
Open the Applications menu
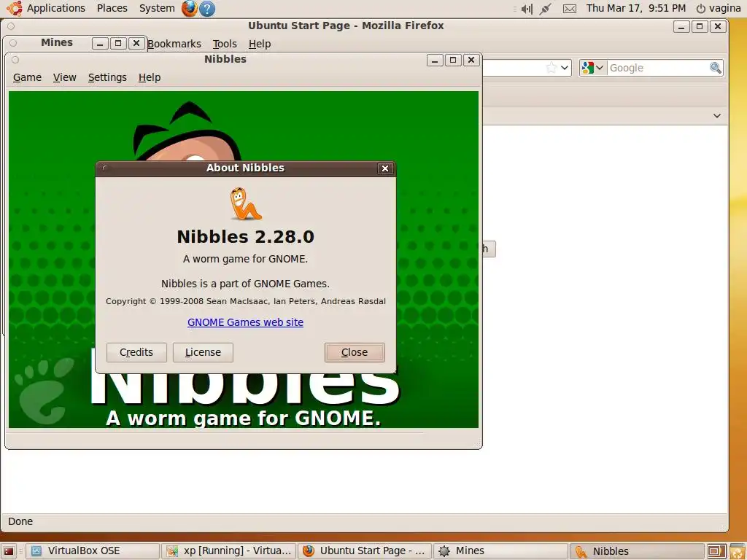55,8
